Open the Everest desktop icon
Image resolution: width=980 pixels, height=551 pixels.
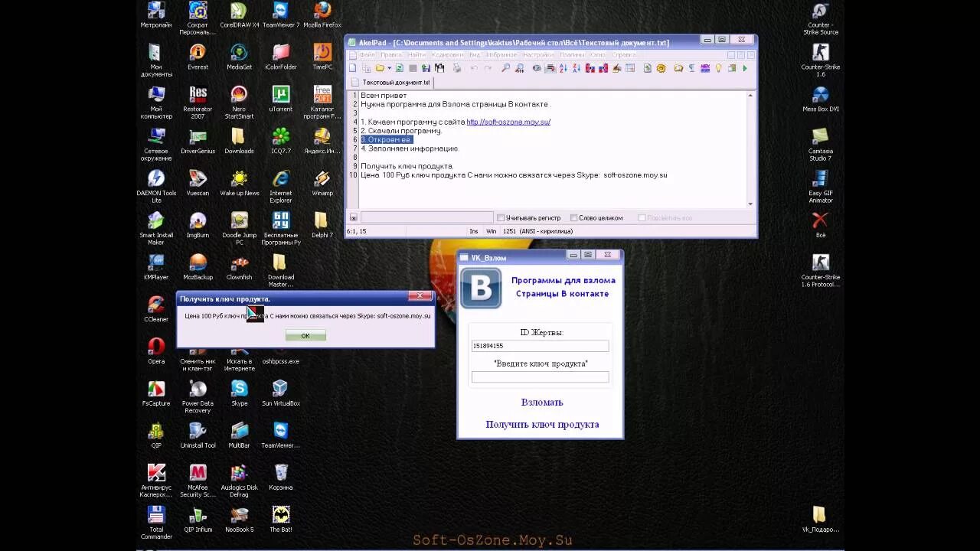pos(198,57)
